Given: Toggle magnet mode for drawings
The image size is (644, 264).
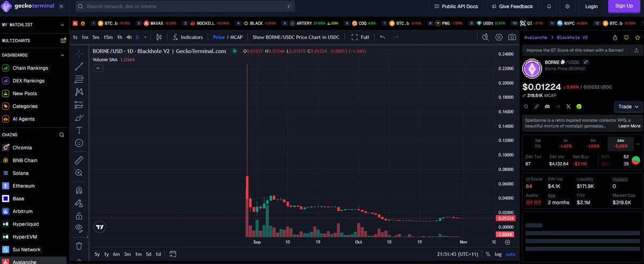Looking at the screenshot, I should click(79, 190).
